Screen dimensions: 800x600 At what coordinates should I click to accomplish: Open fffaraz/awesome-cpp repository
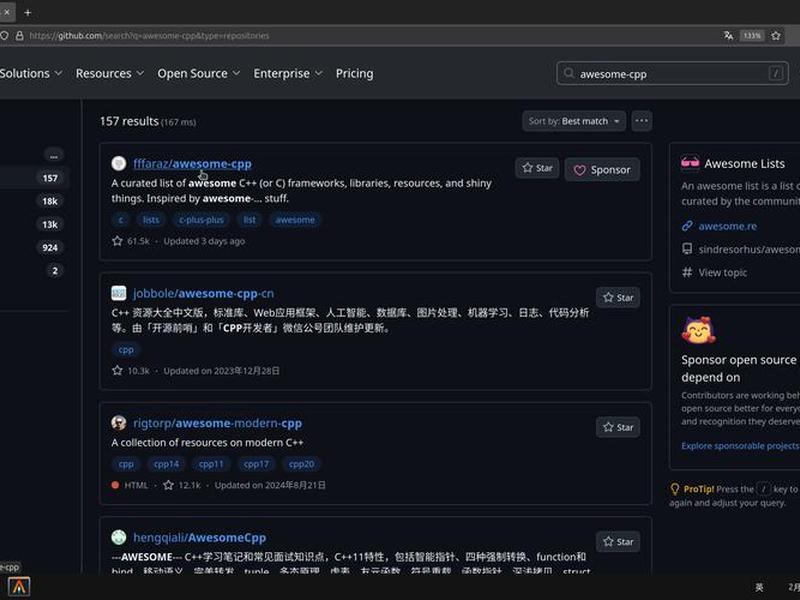(x=192, y=164)
